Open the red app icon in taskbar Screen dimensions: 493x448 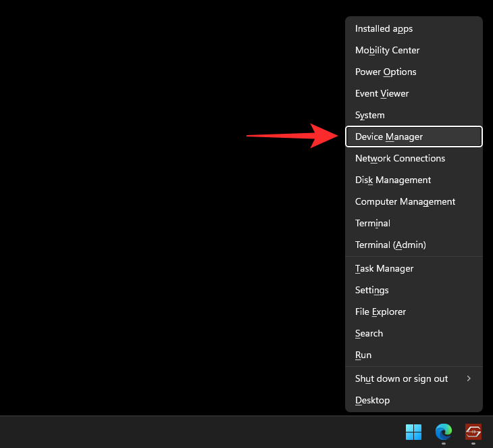point(473,432)
